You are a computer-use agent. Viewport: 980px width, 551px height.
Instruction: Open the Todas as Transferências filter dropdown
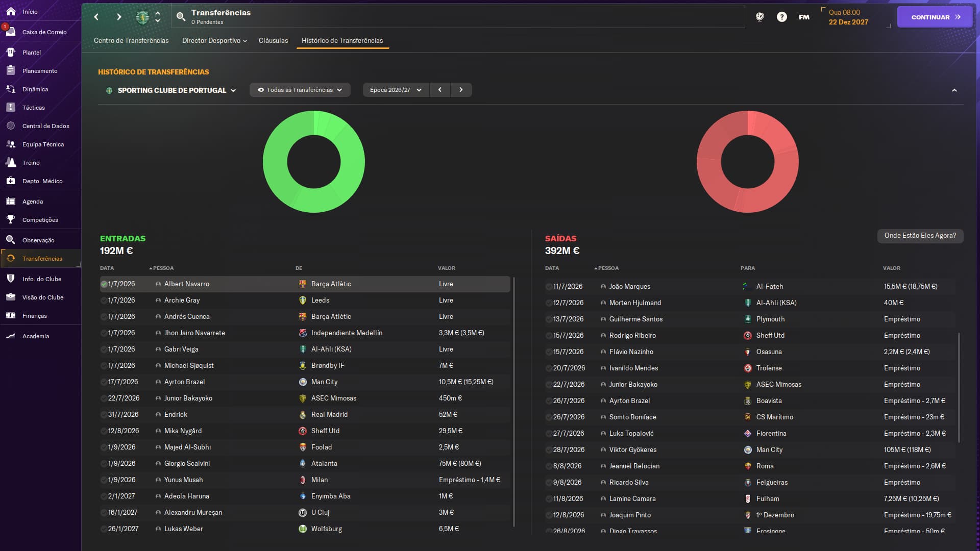pyautogui.click(x=300, y=90)
